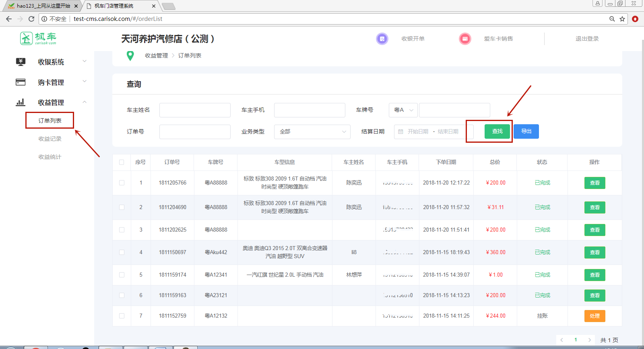The height and width of the screenshot is (349, 644).
Task: Click the 车主姓名 input field
Action: click(195, 110)
